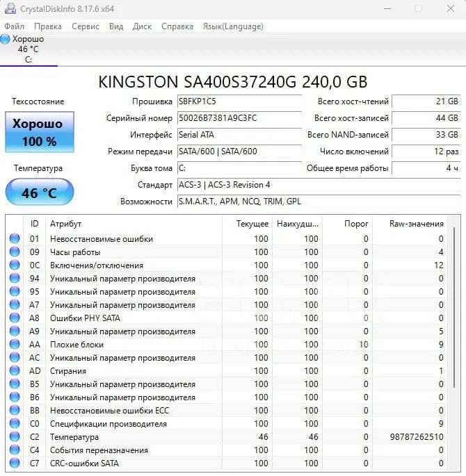Click raw value 98787262510 in Температура row
Viewport: 466px width, 476px height.
click(x=417, y=437)
